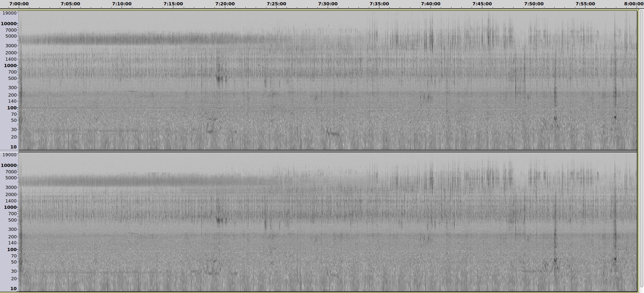Click the 7:00:00 label at timeline start
The width and height of the screenshot is (644, 293).
coord(19,4)
